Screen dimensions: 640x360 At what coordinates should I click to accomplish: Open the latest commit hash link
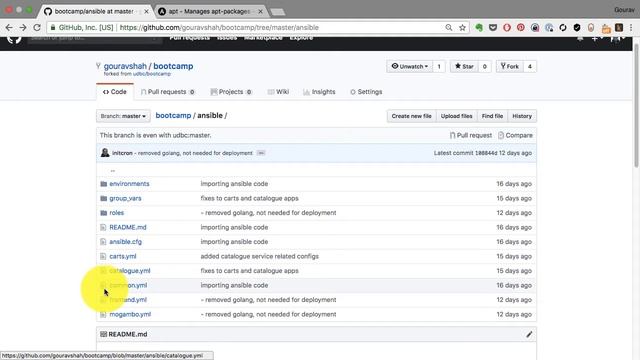click(486, 153)
